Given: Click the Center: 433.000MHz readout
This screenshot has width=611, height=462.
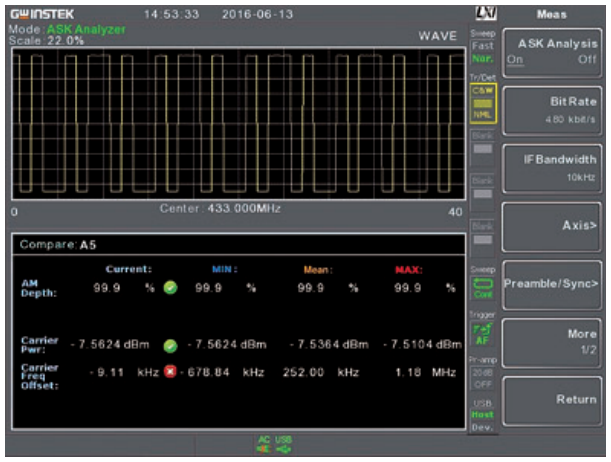Looking at the screenshot, I should pyautogui.click(x=220, y=208).
